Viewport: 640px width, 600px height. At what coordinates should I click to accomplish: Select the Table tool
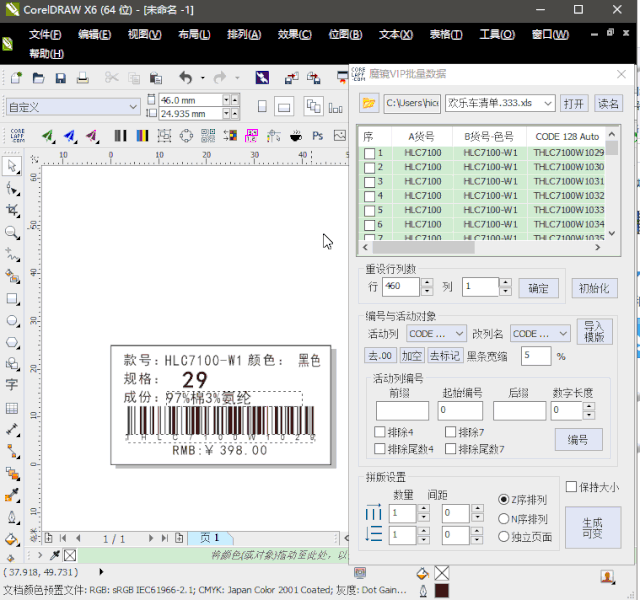[x=12, y=408]
